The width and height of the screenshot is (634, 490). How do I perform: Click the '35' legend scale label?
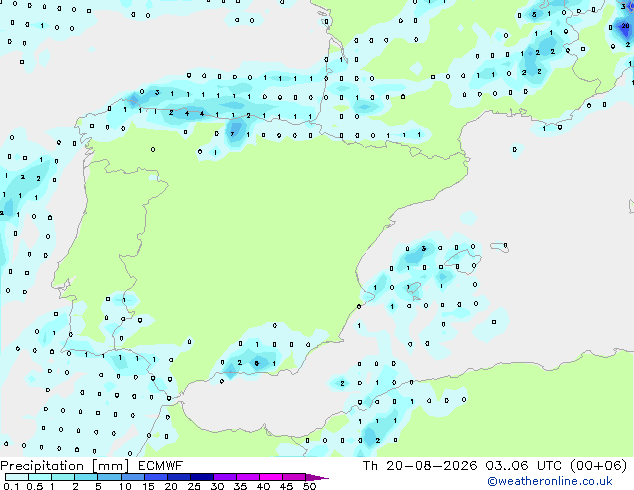tap(240, 486)
